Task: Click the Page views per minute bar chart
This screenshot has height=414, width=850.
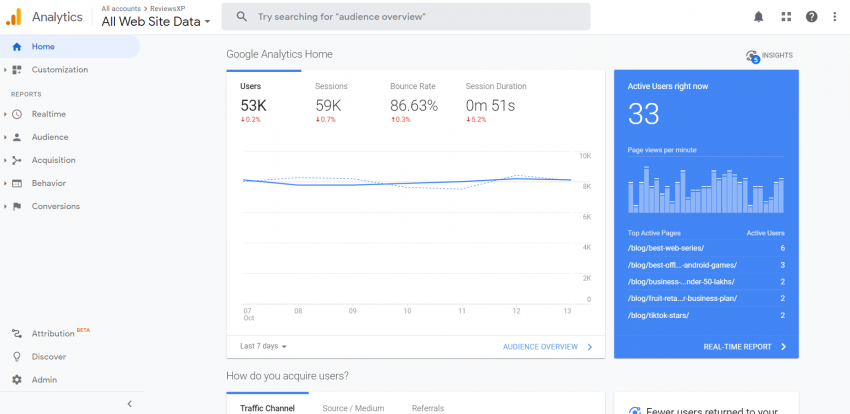Action: pos(706,190)
